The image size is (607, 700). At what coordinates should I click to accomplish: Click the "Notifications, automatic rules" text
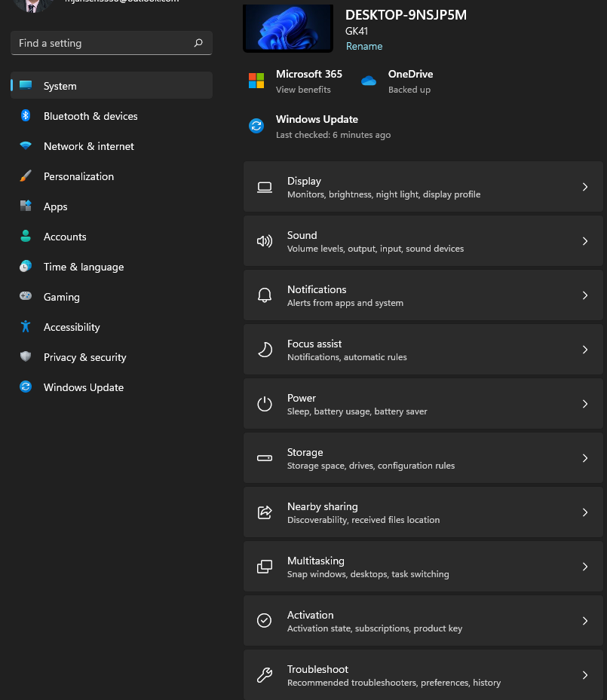(347, 357)
